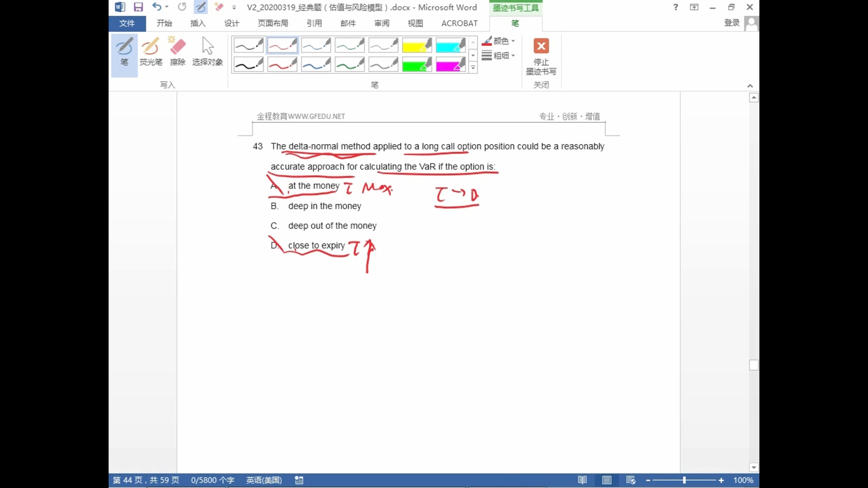Click the page count status button

146,480
